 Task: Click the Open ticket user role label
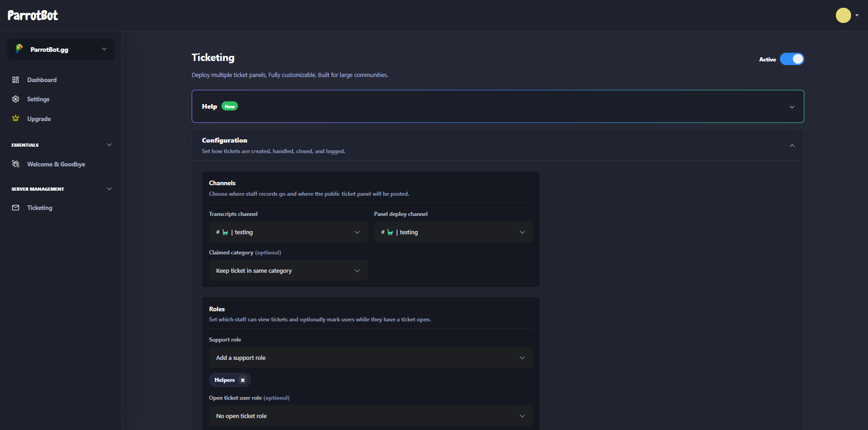point(249,398)
